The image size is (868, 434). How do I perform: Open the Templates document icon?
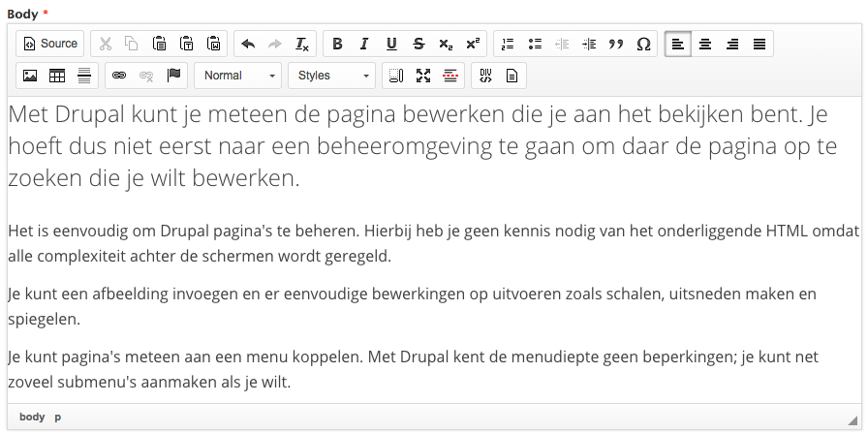click(512, 76)
